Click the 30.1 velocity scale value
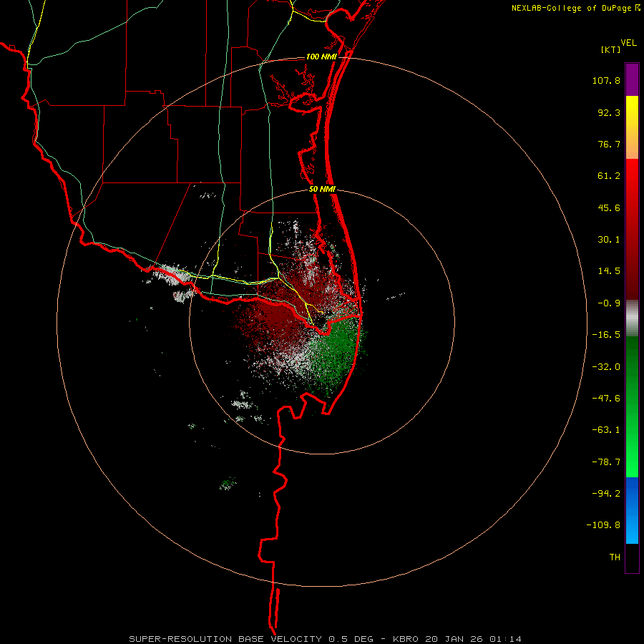The width and height of the screenshot is (644, 644). [x=609, y=240]
